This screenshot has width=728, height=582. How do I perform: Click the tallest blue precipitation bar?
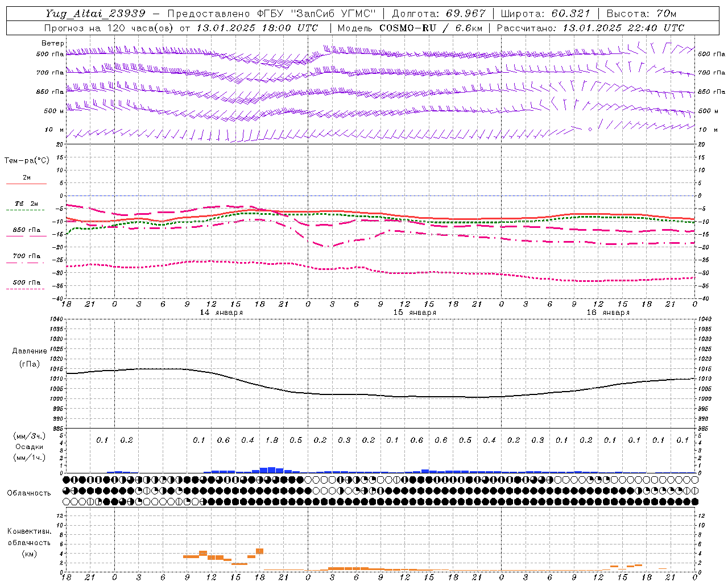272,470
